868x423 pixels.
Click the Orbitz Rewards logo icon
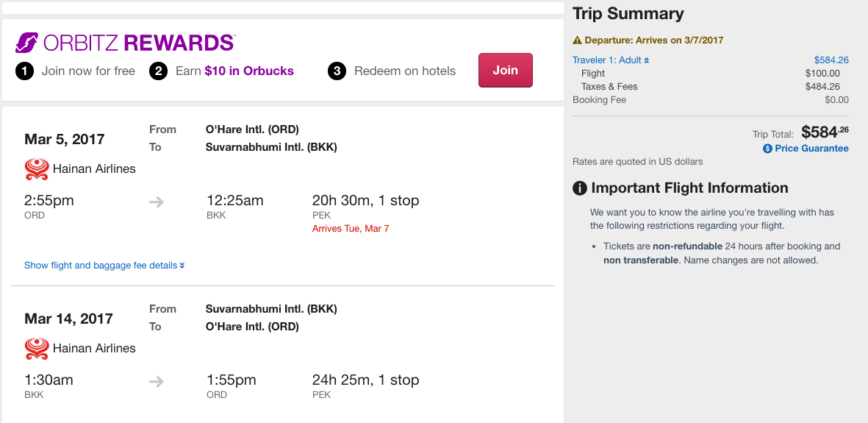pyautogui.click(x=27, y=43)
